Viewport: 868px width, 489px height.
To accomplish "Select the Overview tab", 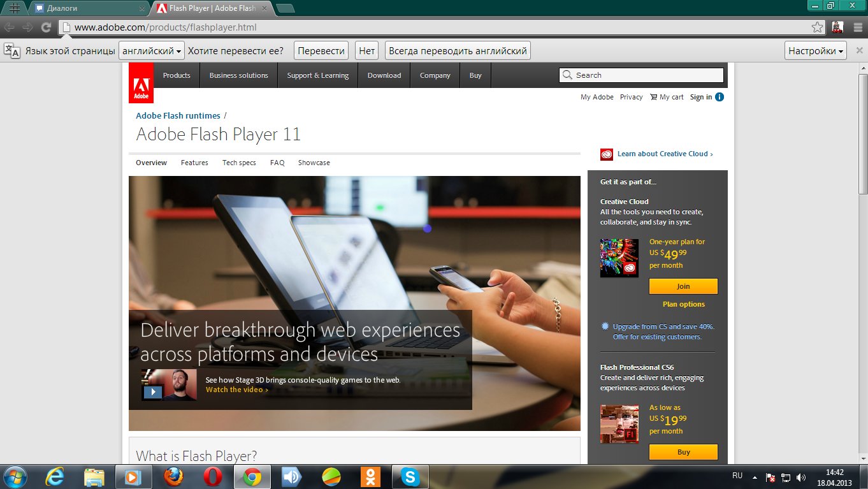I will (151, 163).
